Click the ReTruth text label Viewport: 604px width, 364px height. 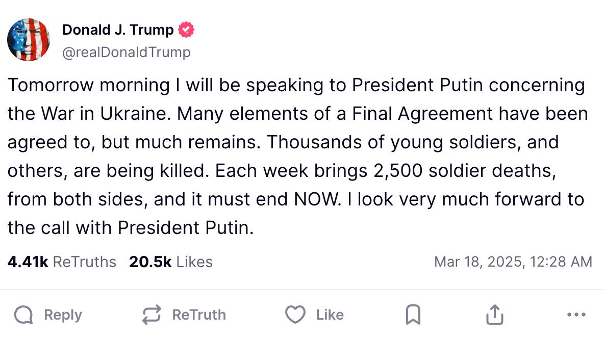(199, 315)
